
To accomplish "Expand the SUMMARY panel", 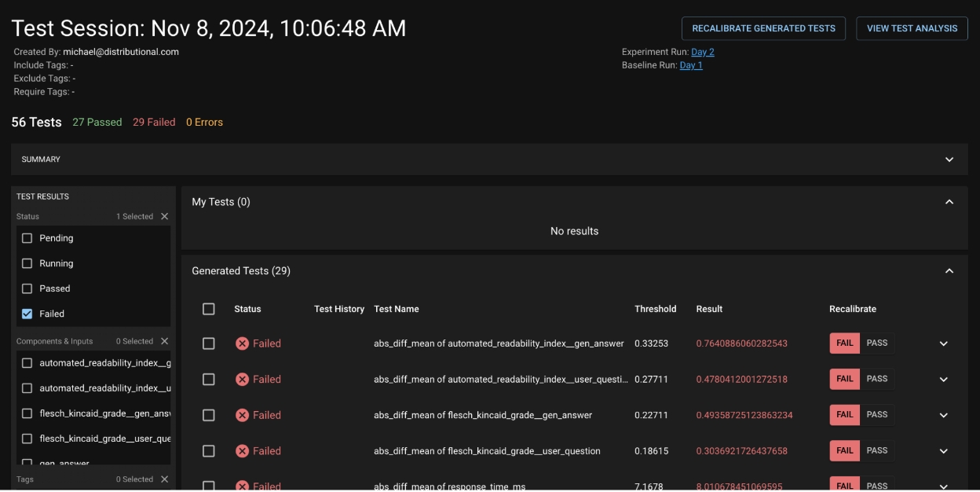I will click(949, 160).
